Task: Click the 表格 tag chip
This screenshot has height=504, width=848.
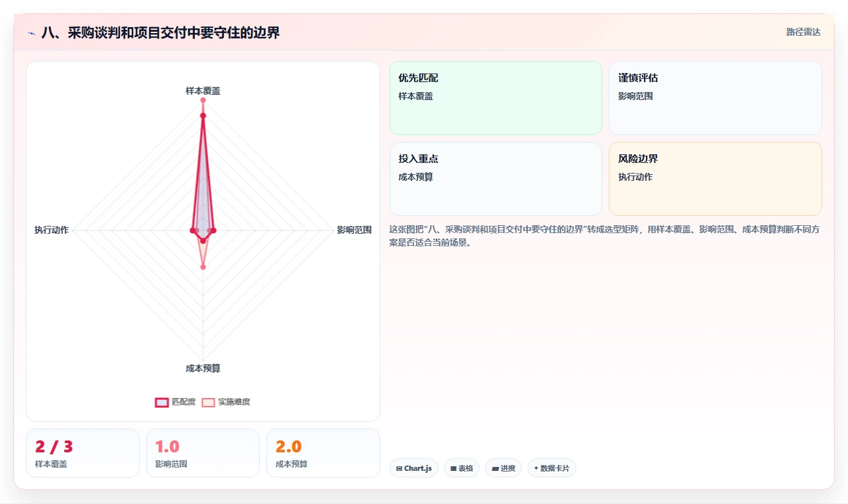Action: click(462, 468)
